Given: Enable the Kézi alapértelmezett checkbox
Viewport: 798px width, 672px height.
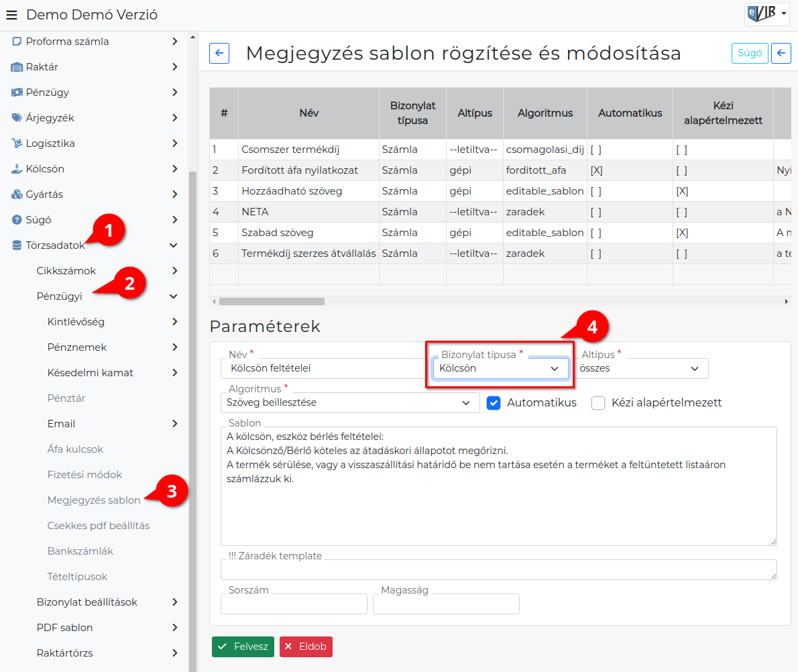Looking at the screenshot, I should click(x=598, y=403).
